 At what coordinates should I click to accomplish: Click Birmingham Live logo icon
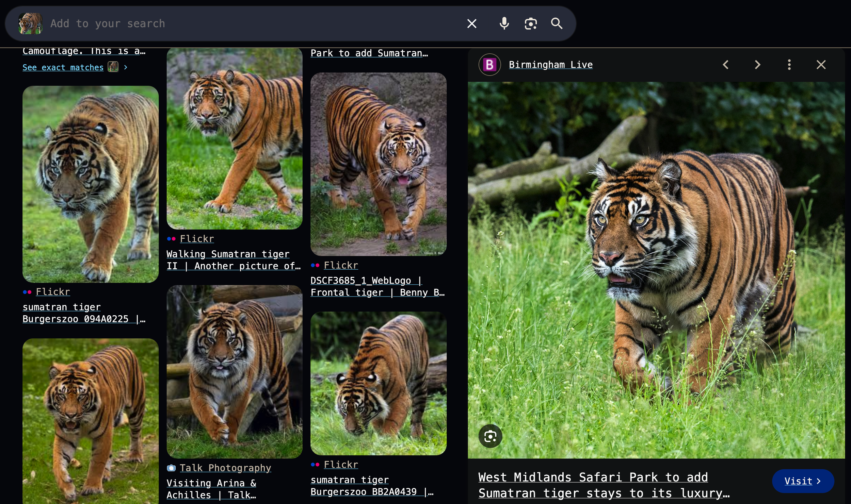[489, 65]
